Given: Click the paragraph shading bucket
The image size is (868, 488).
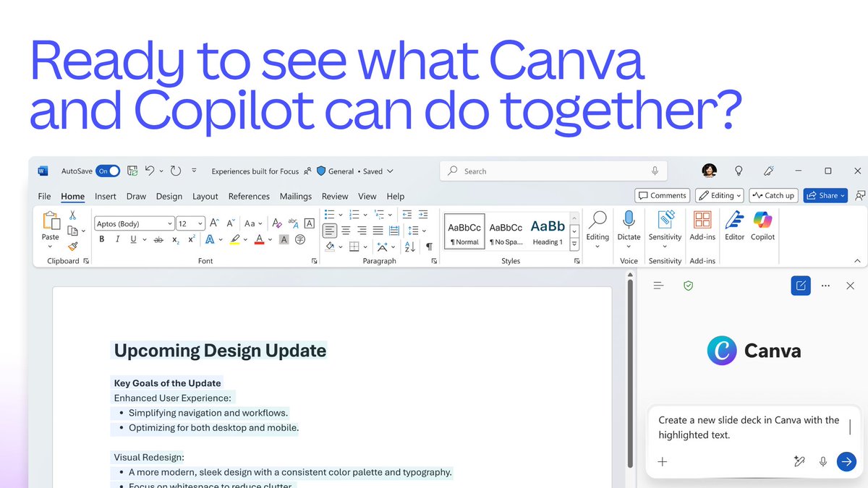Looking at the screenshot, I should pos(330,247).
